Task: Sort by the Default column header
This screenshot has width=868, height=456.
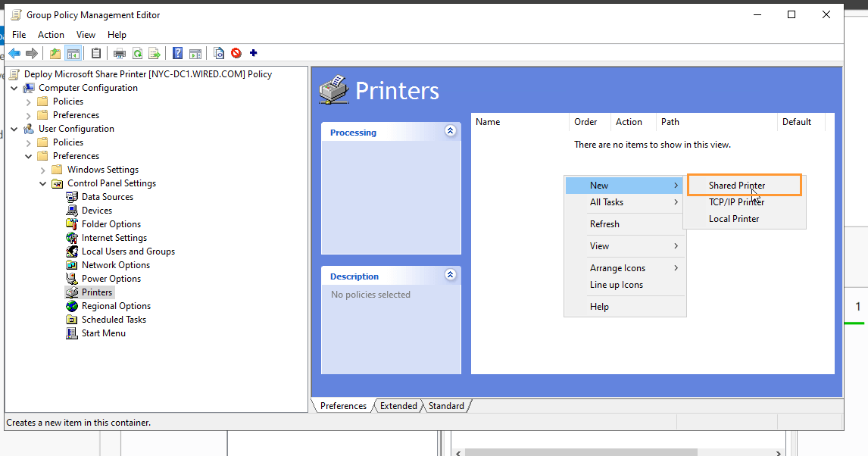Action: pyautogui.click(x=801, y=122)
